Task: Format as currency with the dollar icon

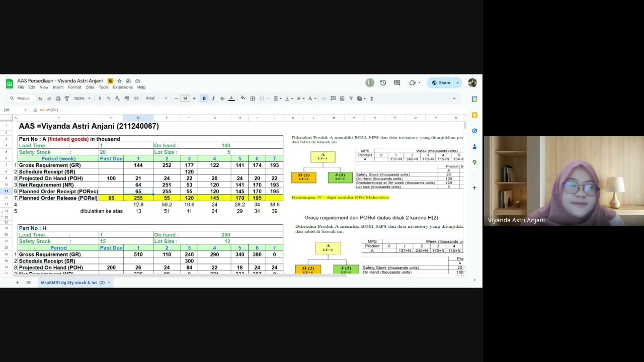Action: click(x=100, y=99)
